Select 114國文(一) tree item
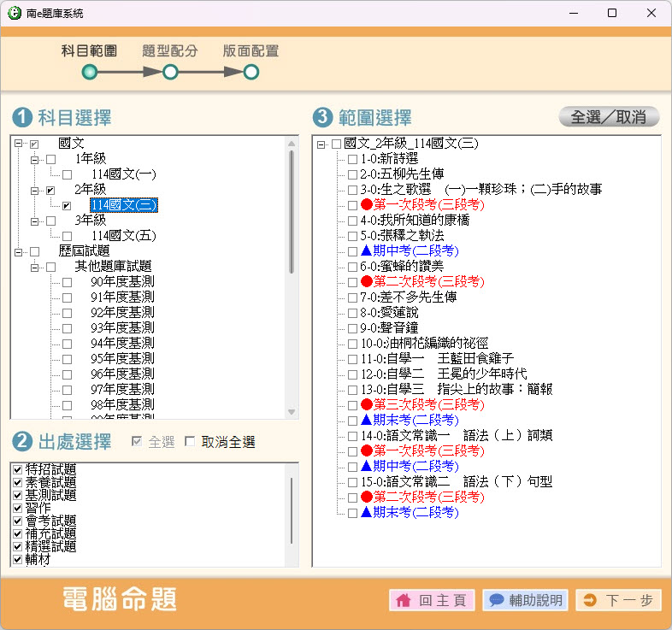Image resolution: width=672 pixels, height=630 pixels. 124,174
